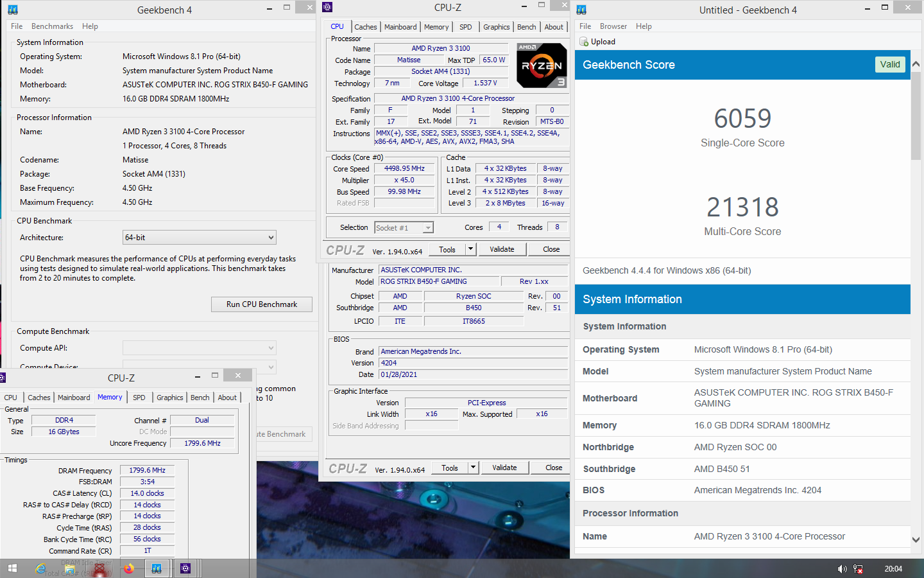Click the red atom-shaped taskbar icon
924x578 pixels.
pyautogui.click(x=99, y=568)
